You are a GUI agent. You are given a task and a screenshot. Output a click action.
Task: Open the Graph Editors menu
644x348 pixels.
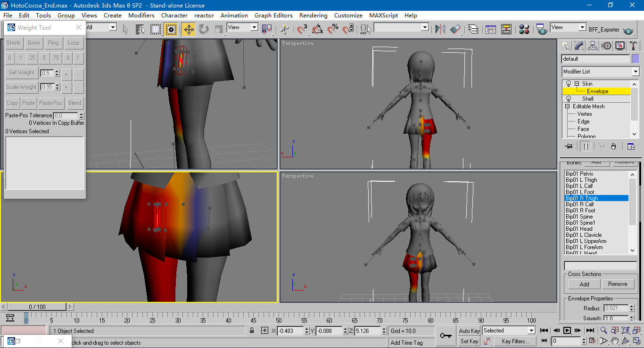(x=273, y=15)
